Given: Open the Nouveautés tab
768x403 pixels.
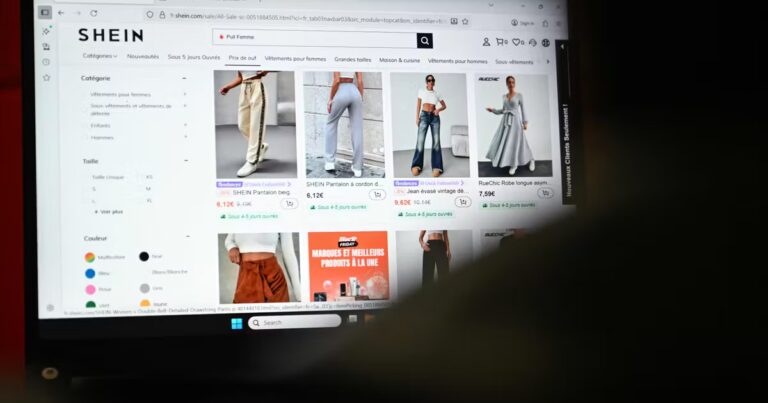Looking at the screenshot, I should pos(143,56).
